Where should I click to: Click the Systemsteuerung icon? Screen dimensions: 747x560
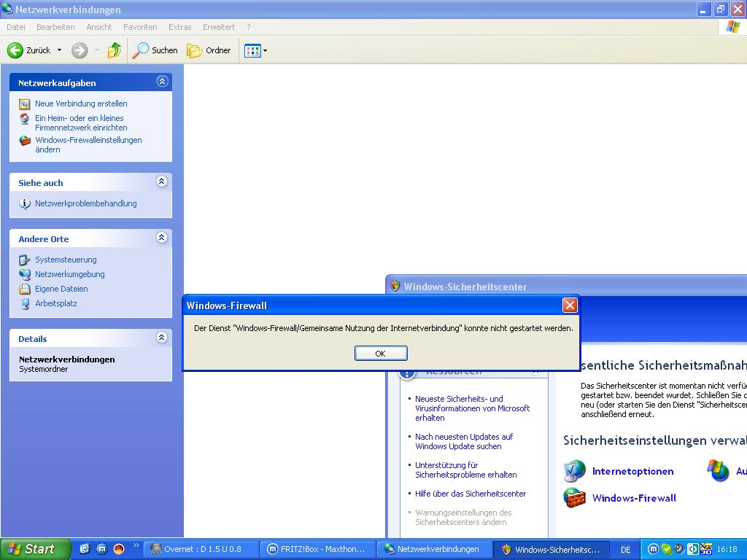24,260
